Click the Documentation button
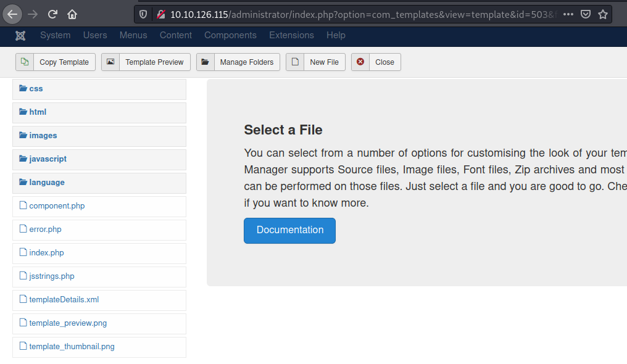Image resolution: width=627 pixels, height=364 pixels. [289, 230]
